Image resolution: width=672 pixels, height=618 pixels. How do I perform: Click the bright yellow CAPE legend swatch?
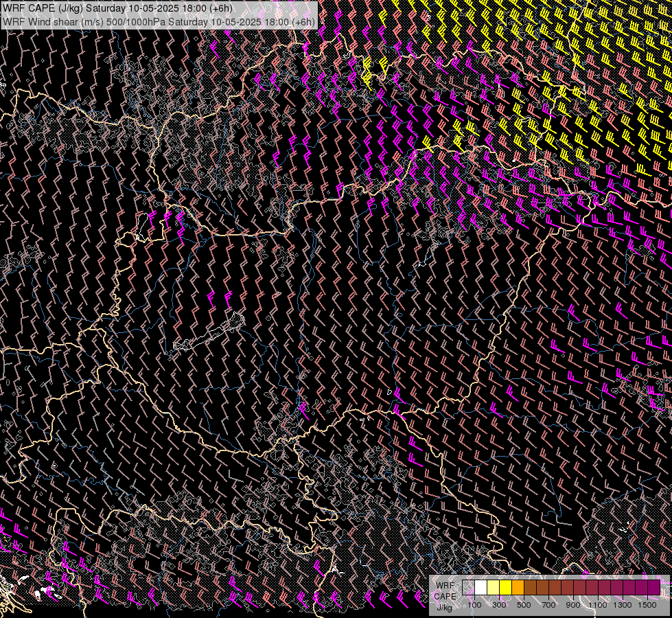click(x=506, y=588)
